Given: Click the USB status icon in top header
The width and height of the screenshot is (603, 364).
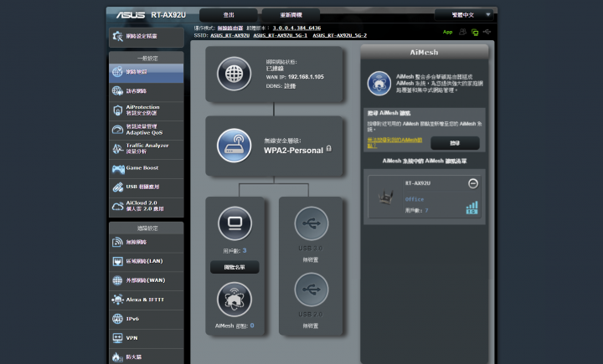Looking at the screenshot, I should (x=487, y=32).
